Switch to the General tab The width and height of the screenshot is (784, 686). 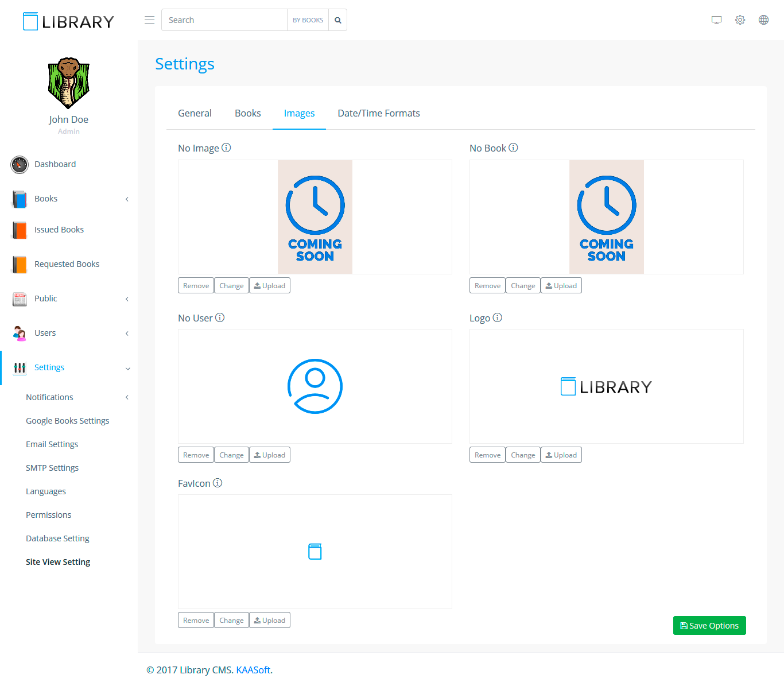(195, 113)
